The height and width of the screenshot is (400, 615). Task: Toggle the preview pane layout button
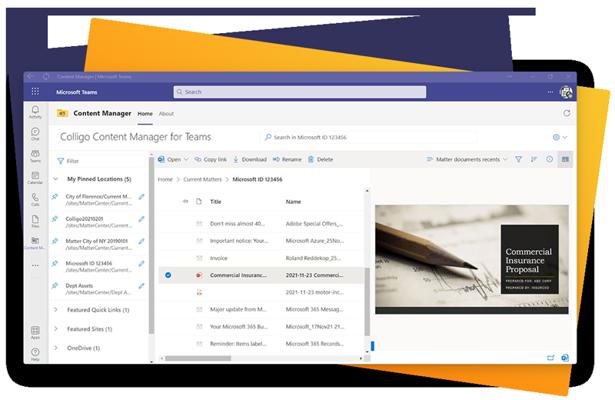(x=565, y=159)
